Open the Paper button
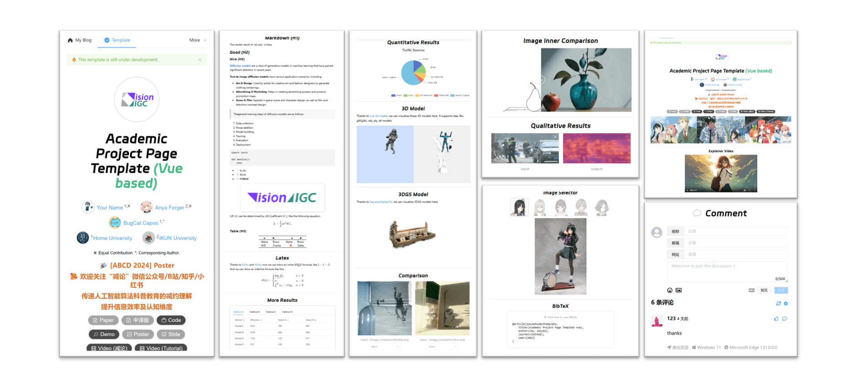The image size is (868, 392). (x=104, y=320)
